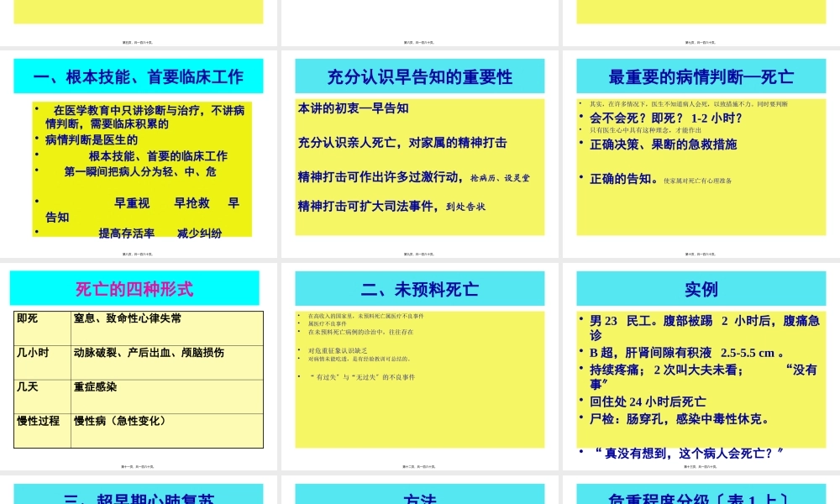
Task: Click the 动脉破裂、产后出血、颅脑损伤 cell
Action: 148,353
